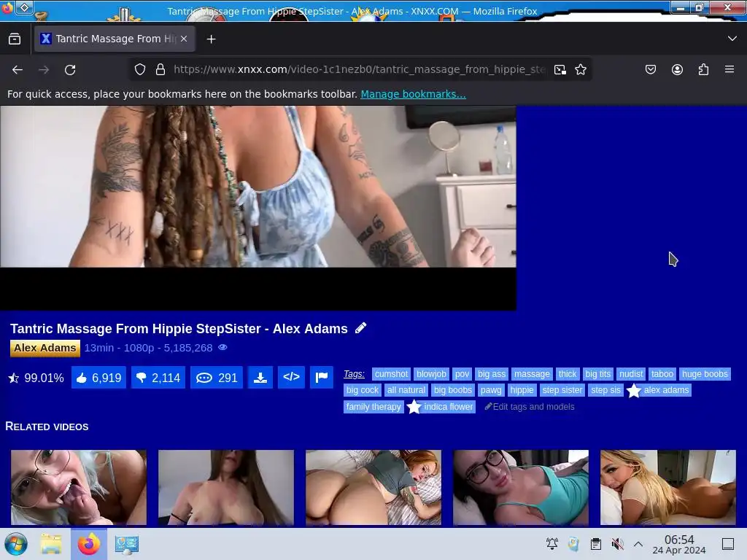The image size is (747, 560).
Task: Click the browser forward arrow
Action: pos(44,69)
